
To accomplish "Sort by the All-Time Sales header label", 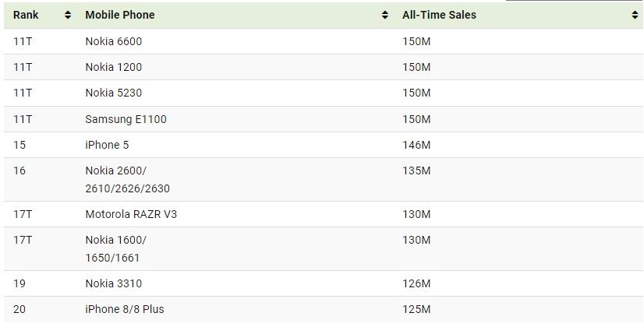I will coord(439,15).
